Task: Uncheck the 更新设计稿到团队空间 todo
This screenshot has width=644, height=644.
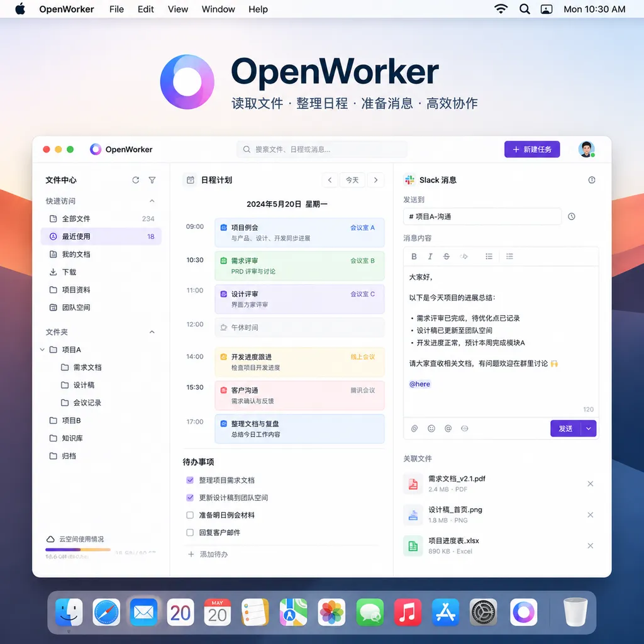Action: point(190,498)
